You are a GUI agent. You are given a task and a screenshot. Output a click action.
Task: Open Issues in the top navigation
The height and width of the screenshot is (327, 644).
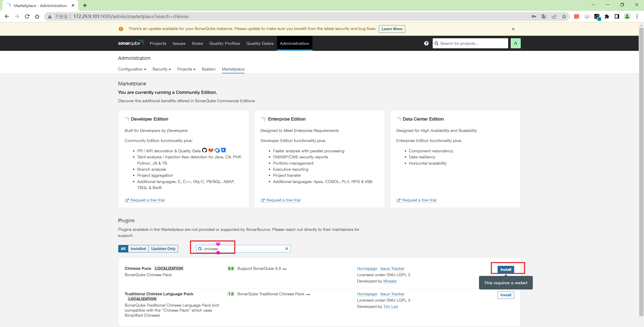click(179, 43)
